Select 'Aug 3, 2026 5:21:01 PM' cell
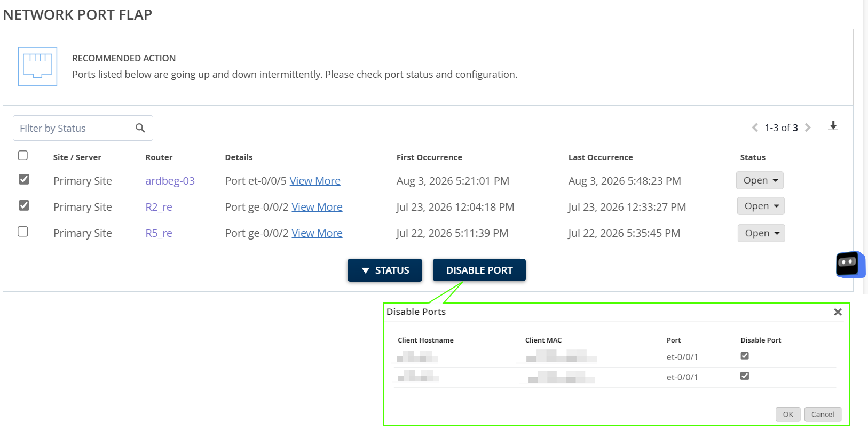This screenshot has height=438, width=868. [x=453, y=181]
